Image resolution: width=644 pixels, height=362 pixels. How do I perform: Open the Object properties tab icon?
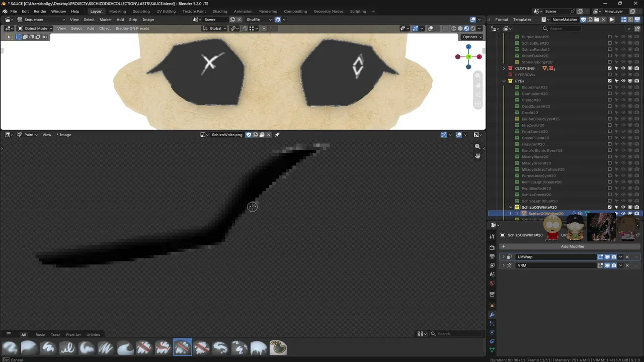pyautogui.click(x=492, y=306)
